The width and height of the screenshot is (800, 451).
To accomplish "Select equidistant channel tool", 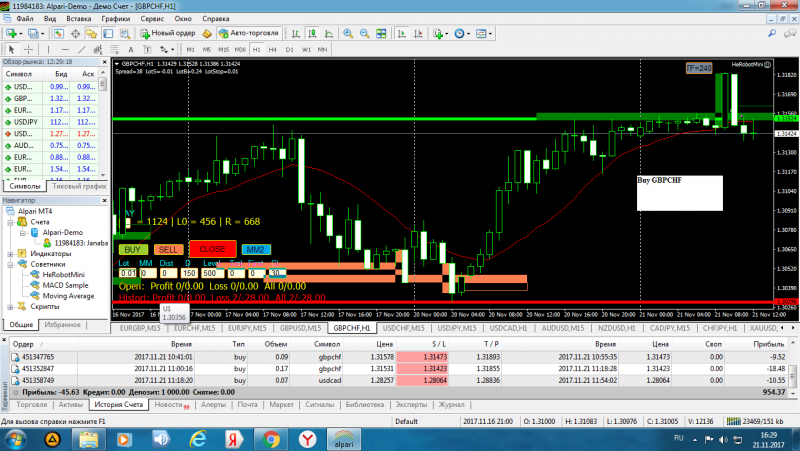I will coord(97,49).
